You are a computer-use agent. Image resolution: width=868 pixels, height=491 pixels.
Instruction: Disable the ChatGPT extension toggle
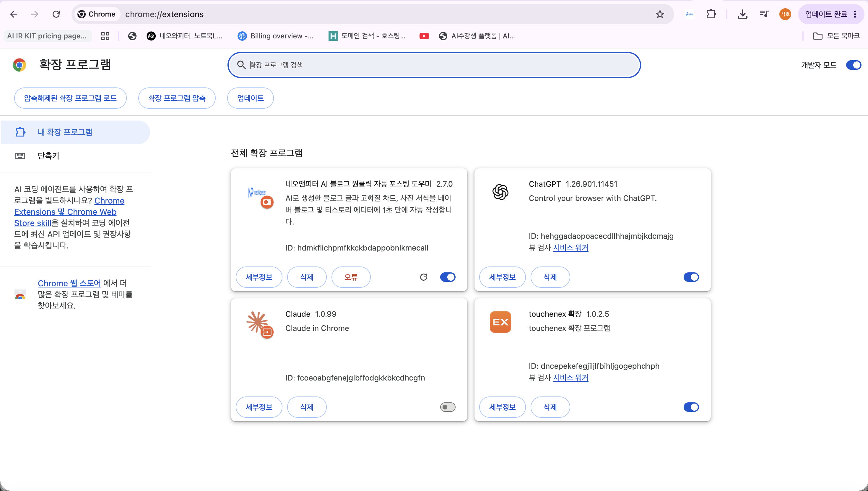[691, 277]
